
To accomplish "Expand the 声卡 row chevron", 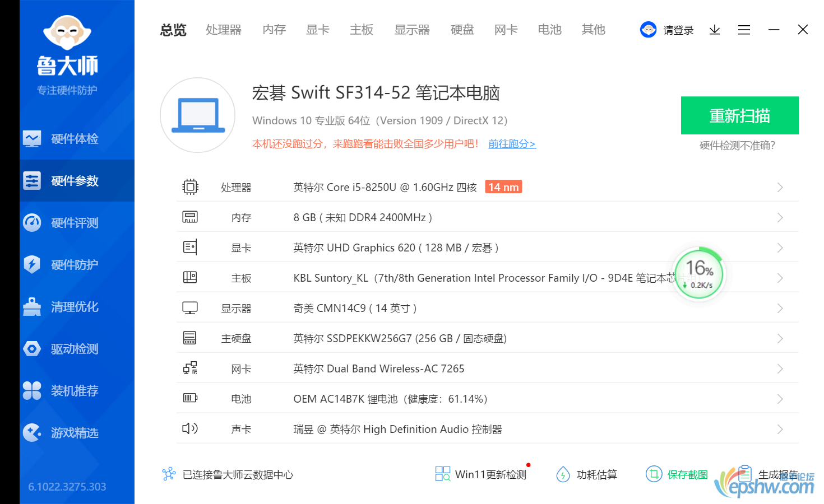I will [780, 429].
